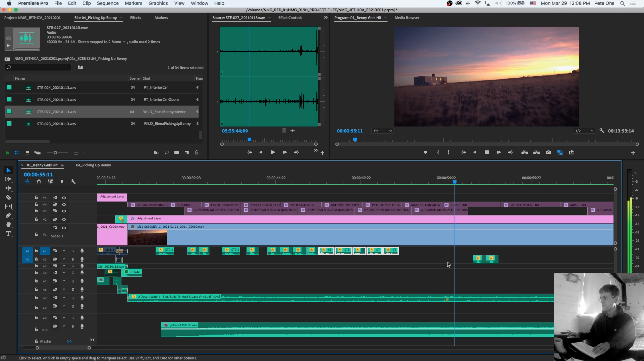Toggle visibility eye icon on V3 track
Image resolution: width=644 pixels, height=361 pixels.
64,211
